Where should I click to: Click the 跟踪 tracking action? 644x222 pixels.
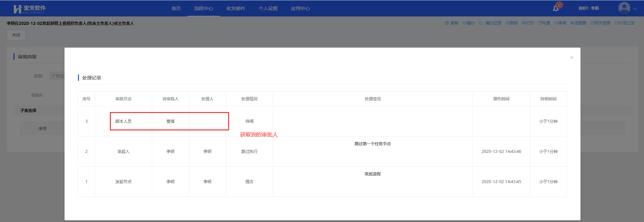coord(512,23)
